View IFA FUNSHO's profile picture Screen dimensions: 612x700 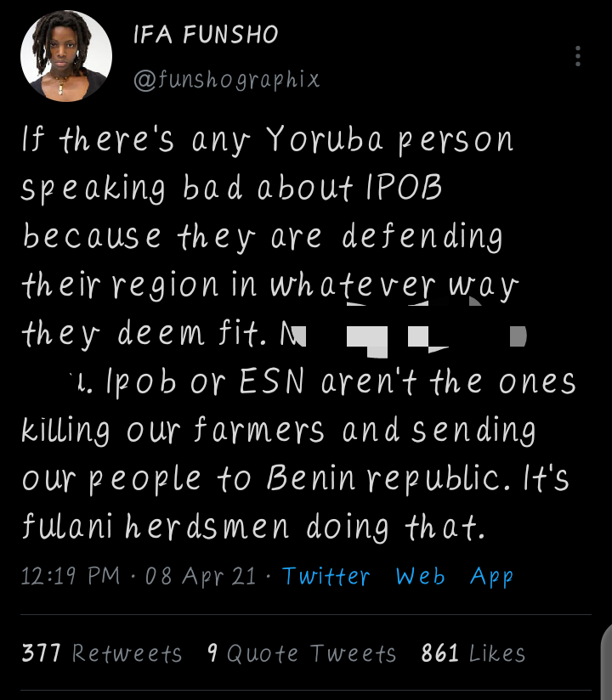tap(66, 56)
